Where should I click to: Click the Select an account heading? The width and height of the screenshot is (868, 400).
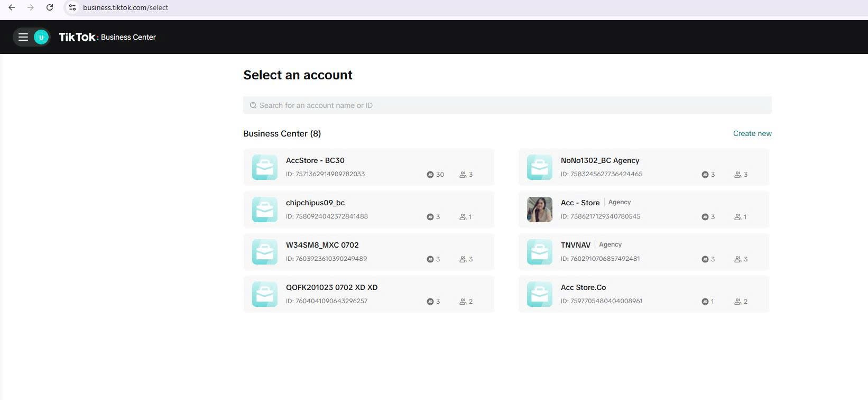[x=298, y=75]
